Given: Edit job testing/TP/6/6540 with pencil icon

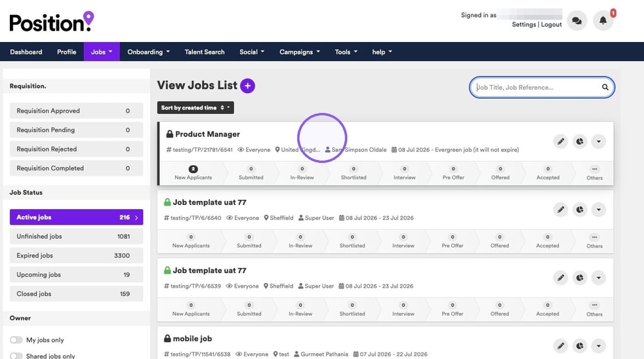Looking at the screenshot, I should 561,210.
